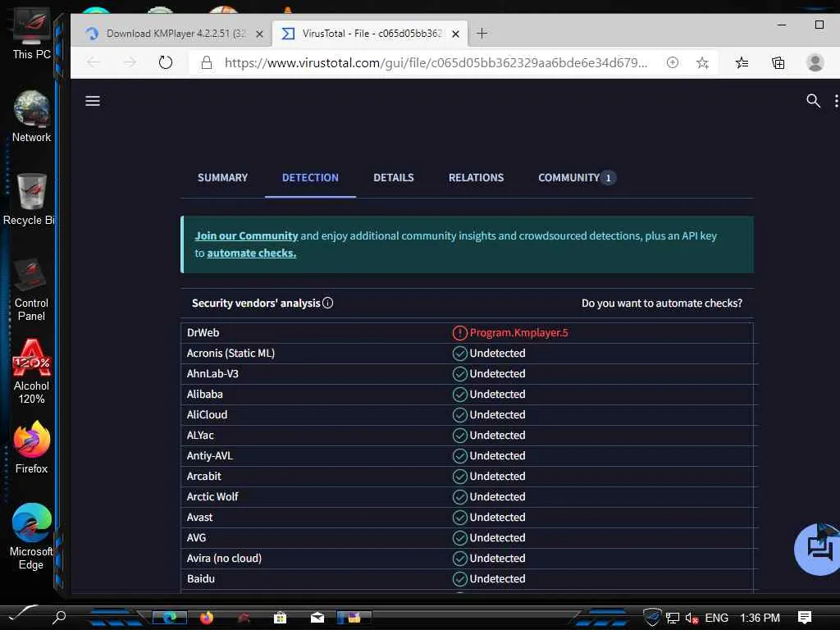This screenshot has width=840, height=630.
Task: Click the volume muted tray icon
Action: pos(692,619)
